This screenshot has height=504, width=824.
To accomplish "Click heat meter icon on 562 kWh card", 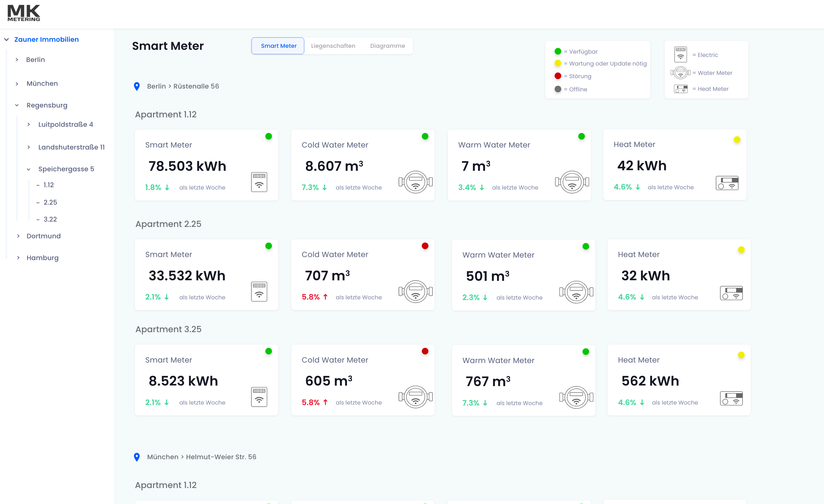I will tap(731, 398).
